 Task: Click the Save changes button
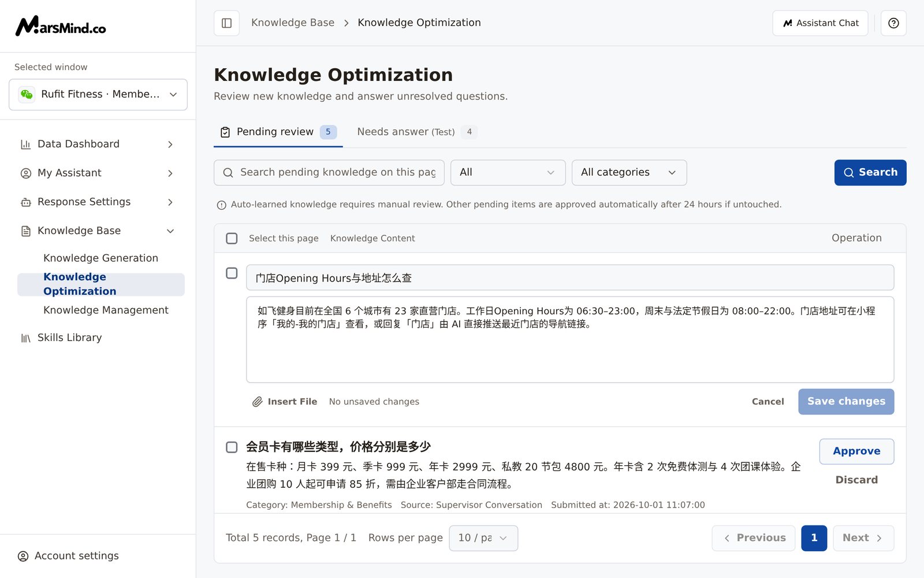(846, 402)
